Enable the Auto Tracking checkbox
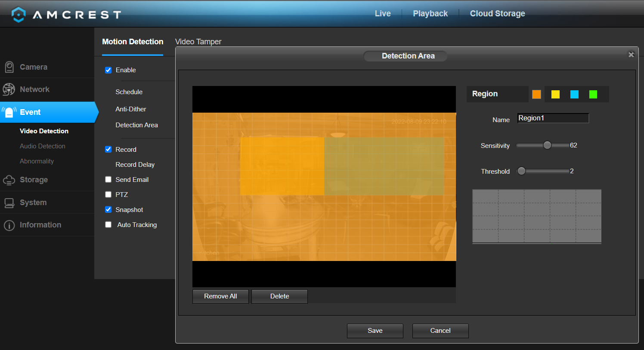644x350 pixels. point(108,225)
